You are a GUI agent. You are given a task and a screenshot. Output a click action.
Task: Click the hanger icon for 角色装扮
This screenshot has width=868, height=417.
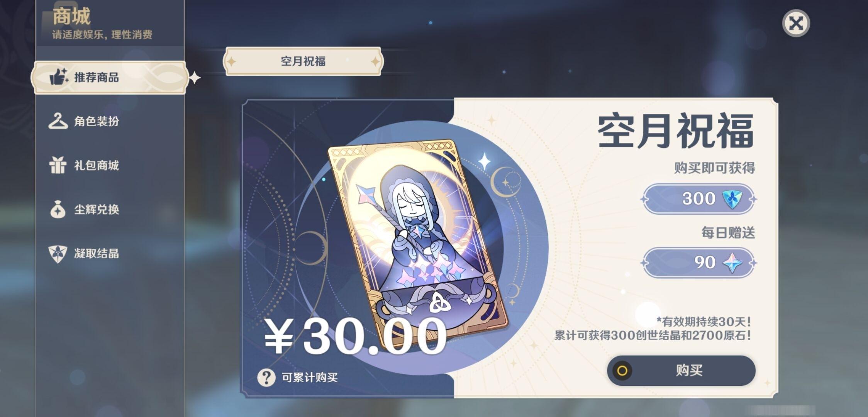click(x=58, y=121)
